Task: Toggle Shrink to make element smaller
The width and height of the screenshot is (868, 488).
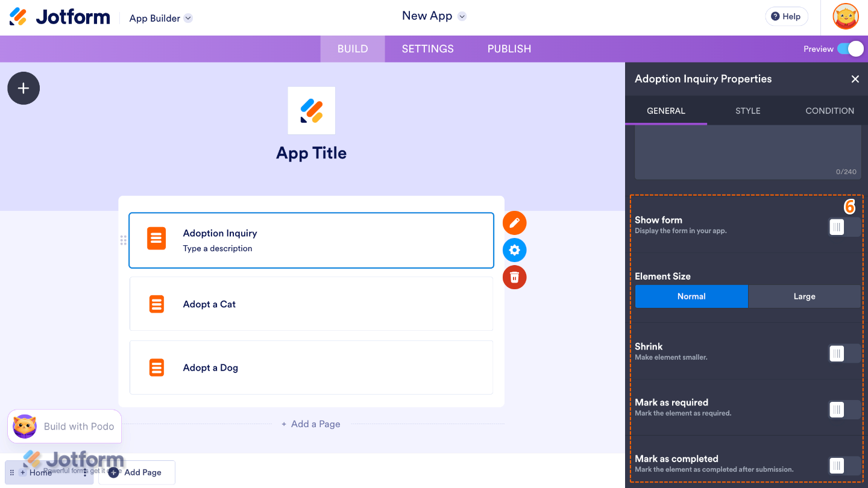Action: click(x=843, y=353)
